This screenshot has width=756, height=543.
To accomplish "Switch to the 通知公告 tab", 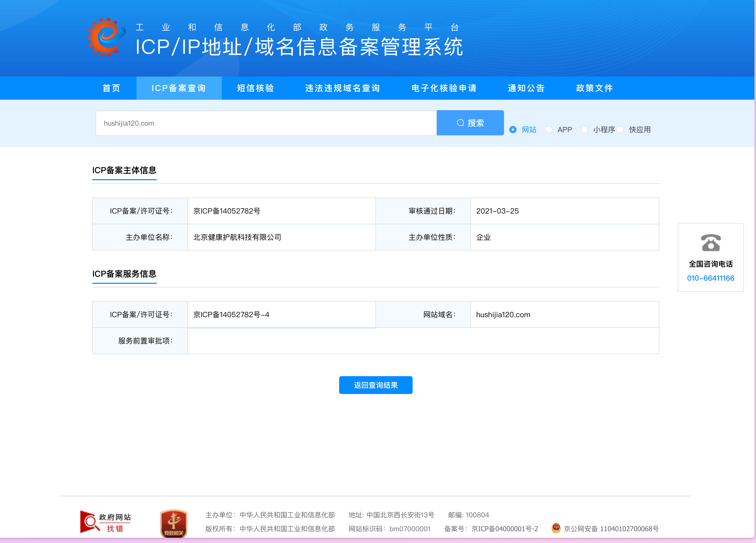I will click(x=526, y=88).
